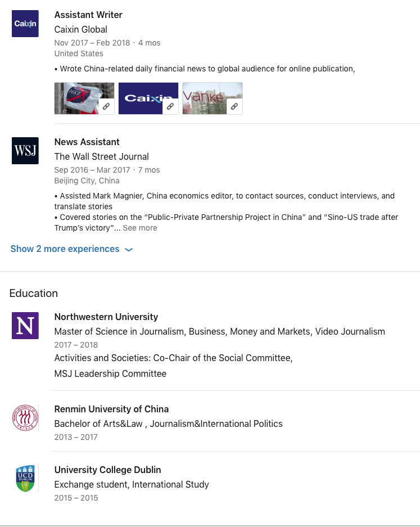Open the UCD Dublin shield logo
The width and height of the screenshot is (420, 527).
tap(25, 479)
